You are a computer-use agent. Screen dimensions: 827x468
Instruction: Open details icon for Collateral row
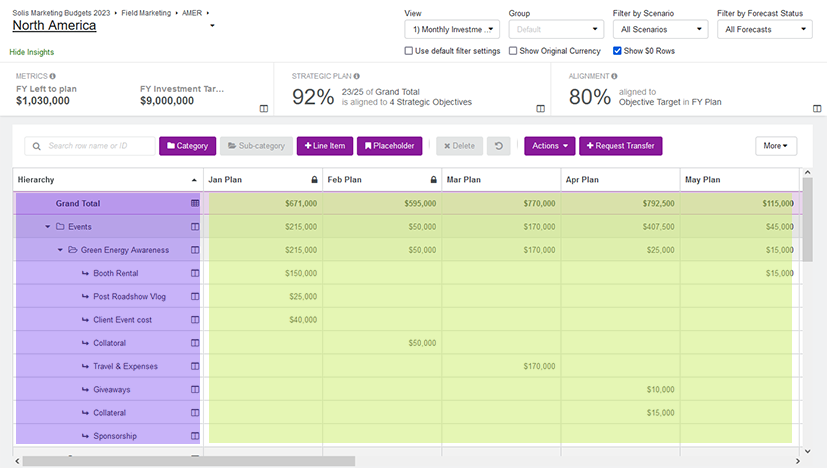(195, 413)
